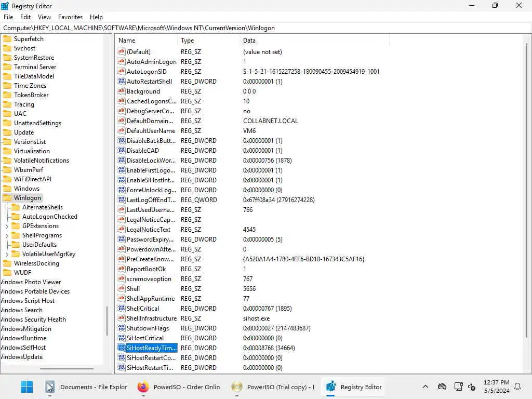This screenshot has height=399, width=532.
Task: Switch to Documents File Explorer in taskbar
Action: [86, 387]
